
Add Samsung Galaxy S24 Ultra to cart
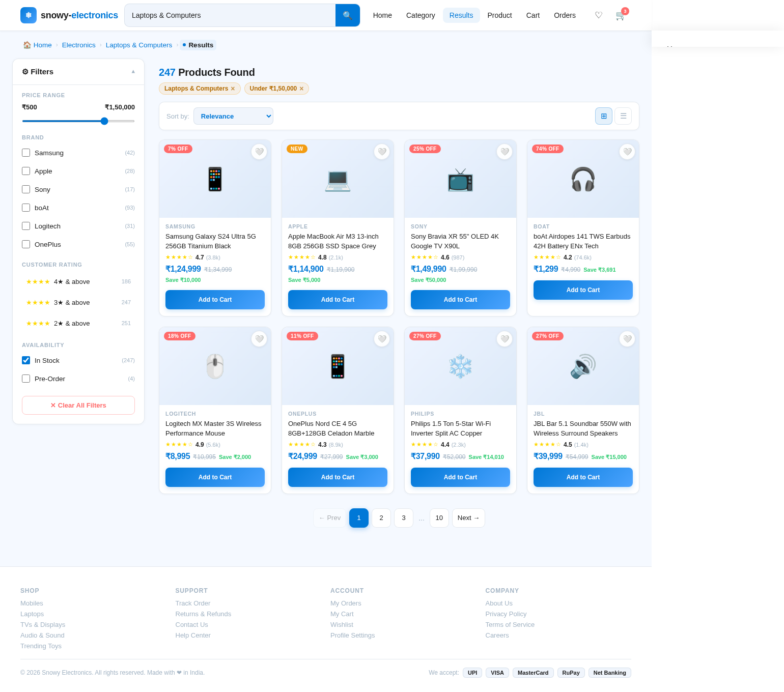215,300
